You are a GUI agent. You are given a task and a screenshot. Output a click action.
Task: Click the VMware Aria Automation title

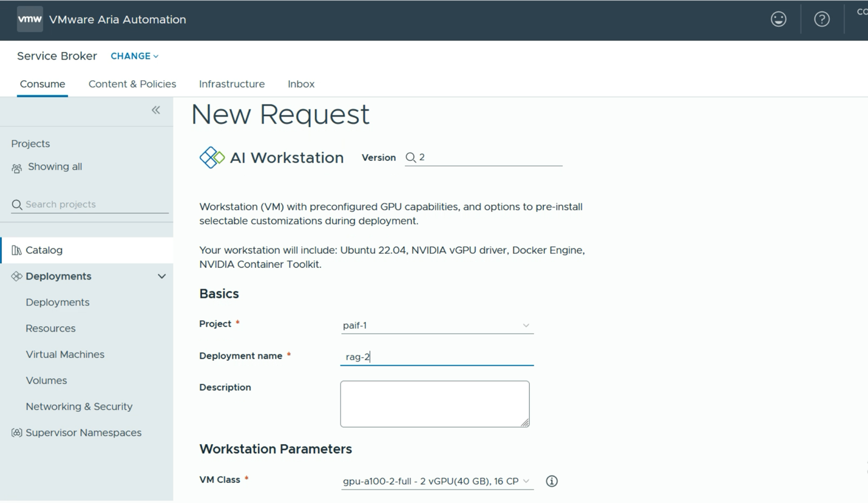coord(118,19)
